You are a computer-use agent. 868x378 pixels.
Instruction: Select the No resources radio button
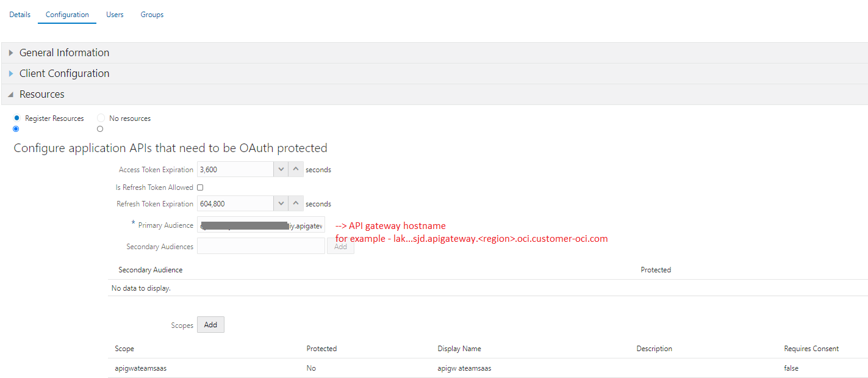pyautogui.click(x=100, y=118)
